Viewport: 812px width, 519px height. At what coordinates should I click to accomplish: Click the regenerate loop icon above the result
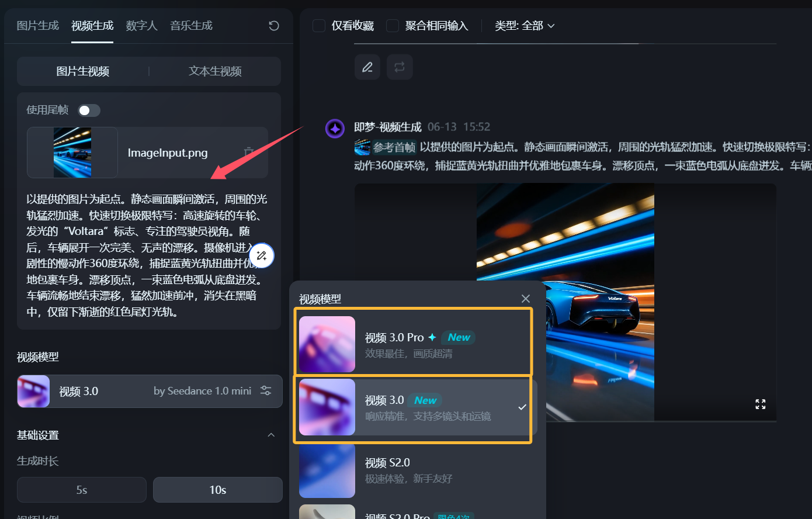pyautogui.click(x=400, y=67)
